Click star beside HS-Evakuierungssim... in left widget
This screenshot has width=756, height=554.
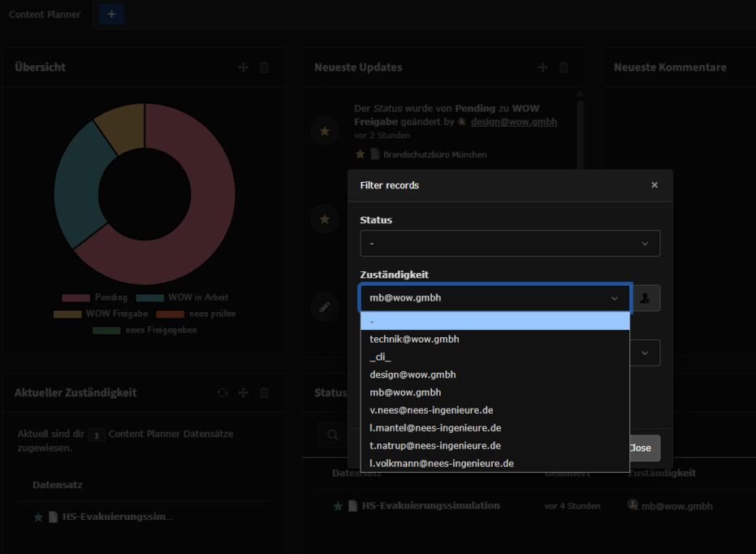[x=39, y=517]
